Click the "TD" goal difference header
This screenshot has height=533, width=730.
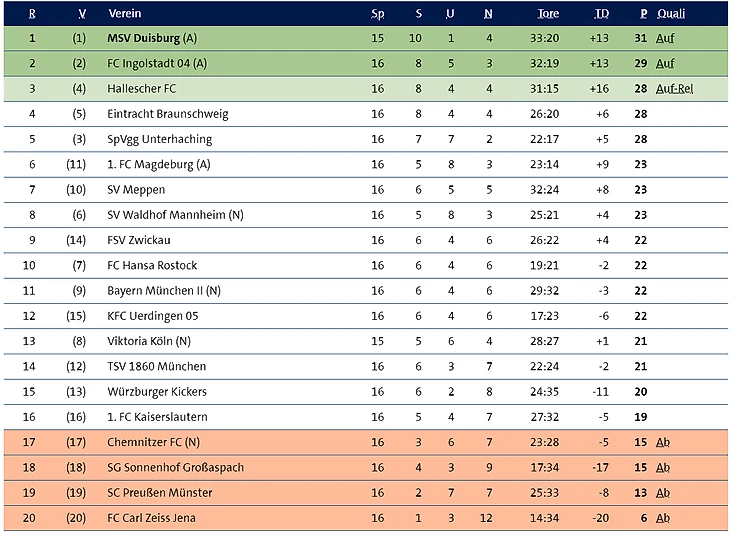601,14
